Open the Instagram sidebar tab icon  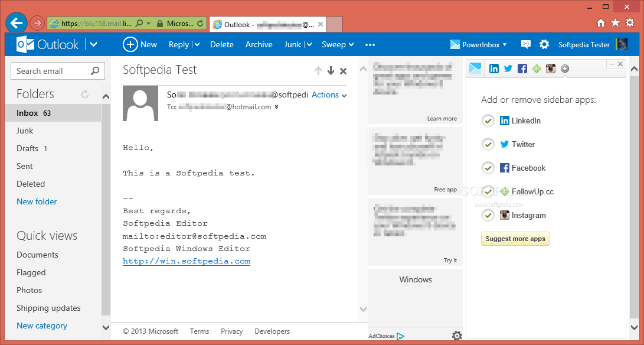pyautogui.click(x=551, y=69)
